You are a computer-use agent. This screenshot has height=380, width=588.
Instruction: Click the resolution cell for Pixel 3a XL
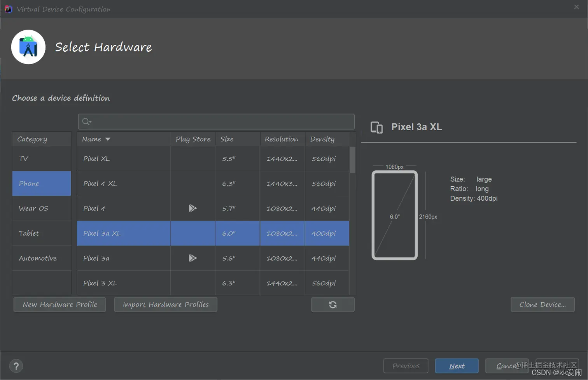(x=282, y=233)
